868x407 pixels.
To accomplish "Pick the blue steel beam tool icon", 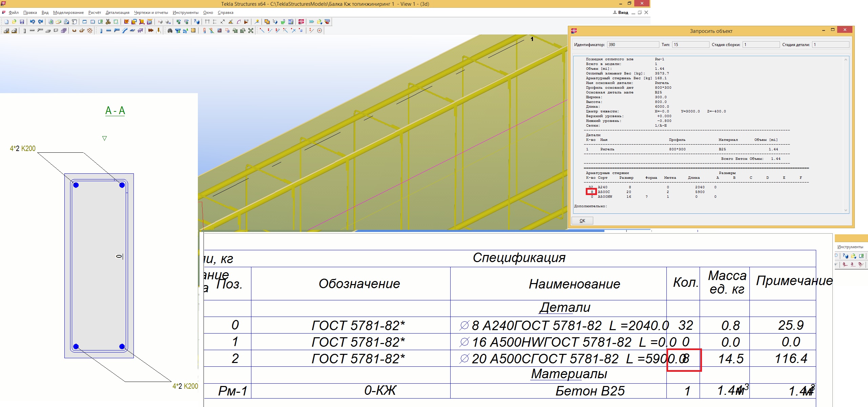I will pyautogui.click(x=109, y=30).
